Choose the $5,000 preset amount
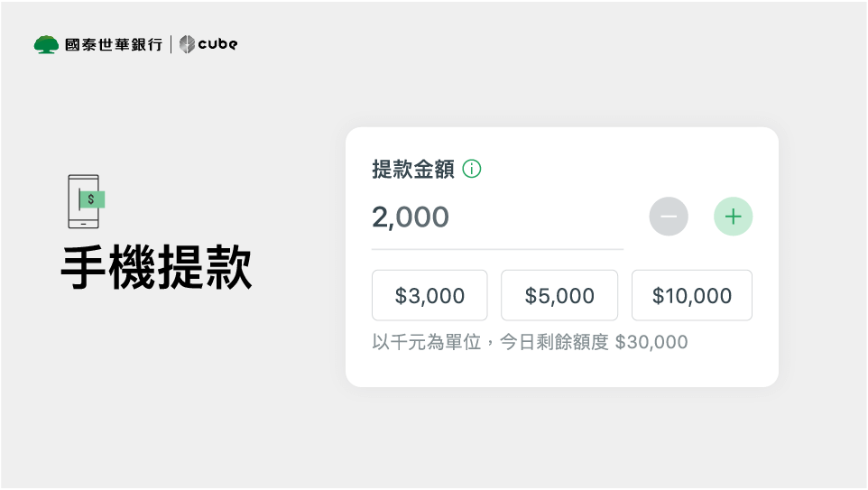The image size is (868, 490). point(559,295)
